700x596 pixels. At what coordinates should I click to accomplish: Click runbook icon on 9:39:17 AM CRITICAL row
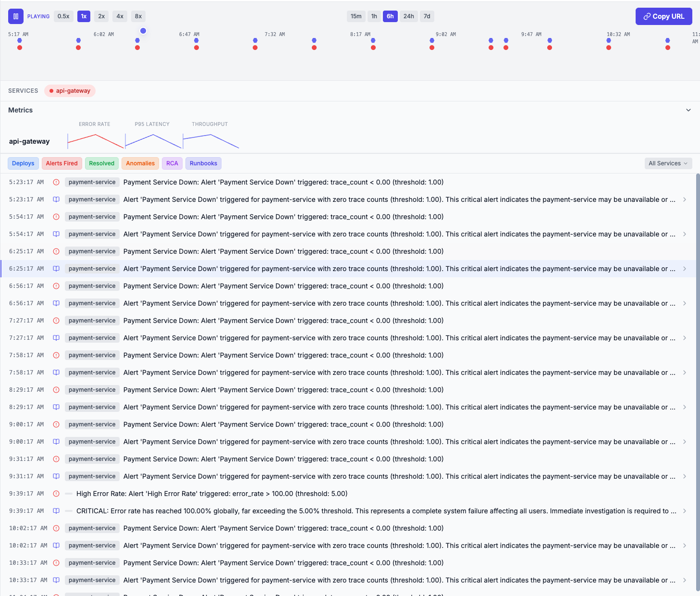[x=56, y=511]
